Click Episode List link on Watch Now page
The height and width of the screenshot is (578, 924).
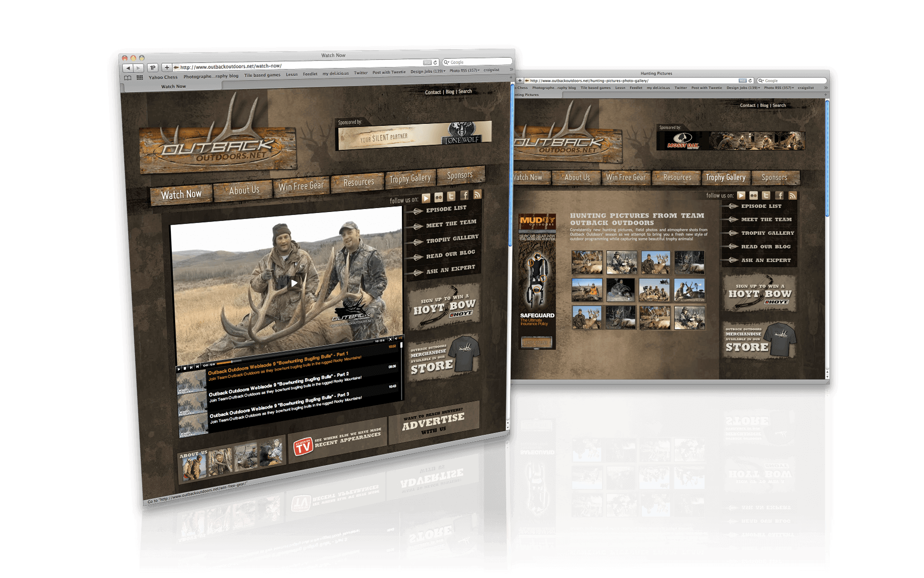pos(446,209)
